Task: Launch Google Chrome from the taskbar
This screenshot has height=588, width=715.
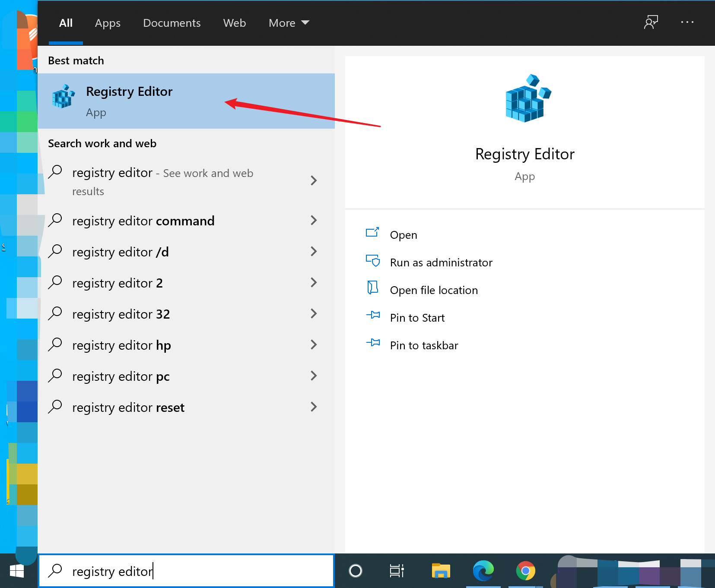Action: (525, 571)
